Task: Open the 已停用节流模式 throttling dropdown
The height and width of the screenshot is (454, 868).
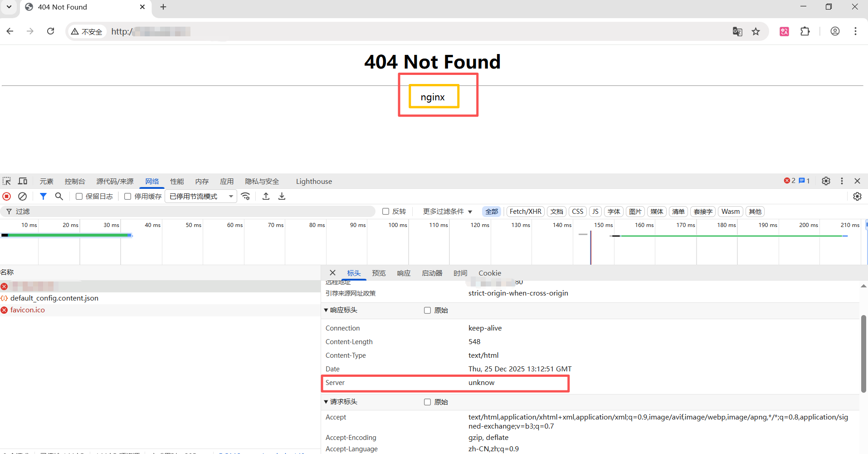Action: click(x=201, y=197)
